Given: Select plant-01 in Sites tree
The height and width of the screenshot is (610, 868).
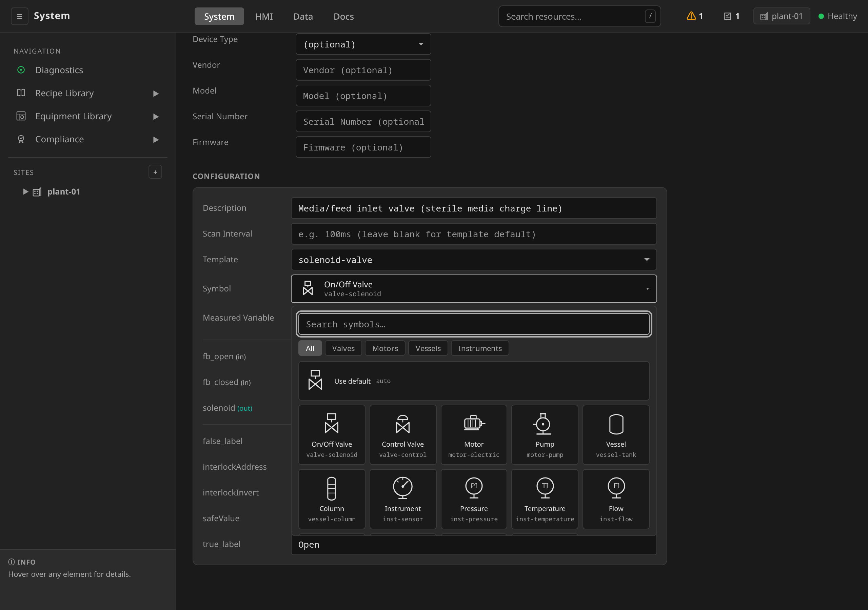Looking at the screenshot, I should coord(63,191).
